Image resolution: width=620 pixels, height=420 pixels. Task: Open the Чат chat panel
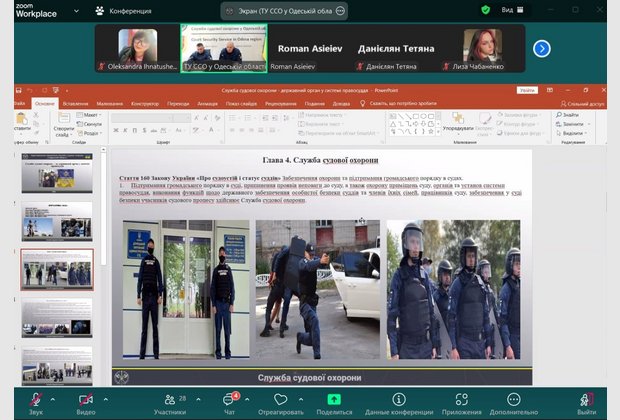pos(229,399)
